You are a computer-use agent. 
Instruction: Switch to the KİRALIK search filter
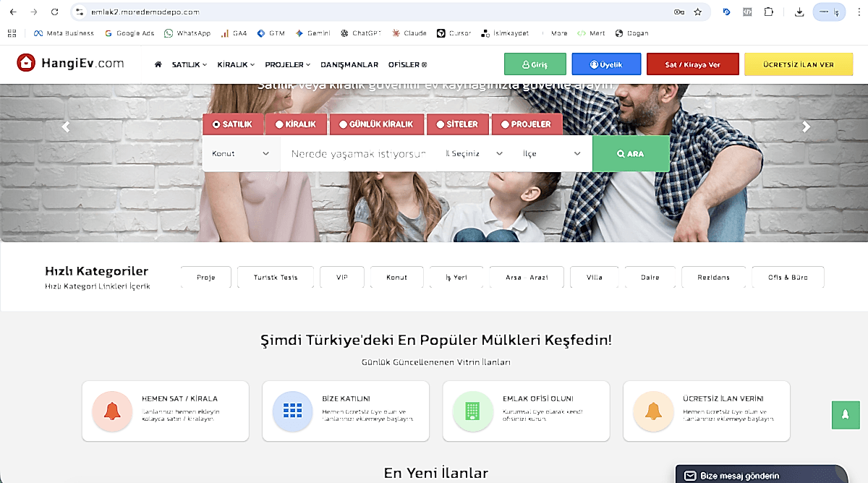(x=296, y=124)
